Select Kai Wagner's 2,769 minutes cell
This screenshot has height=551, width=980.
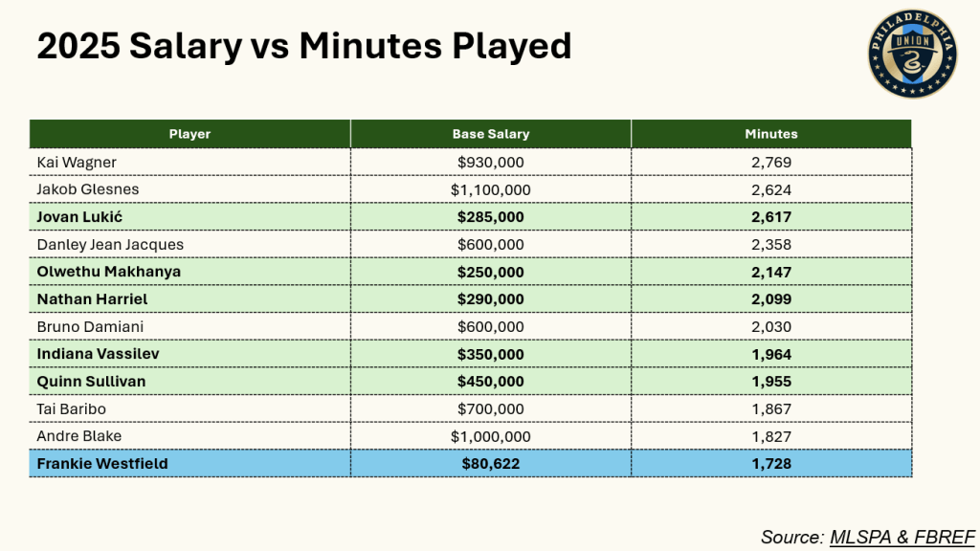tap(770, 163)
